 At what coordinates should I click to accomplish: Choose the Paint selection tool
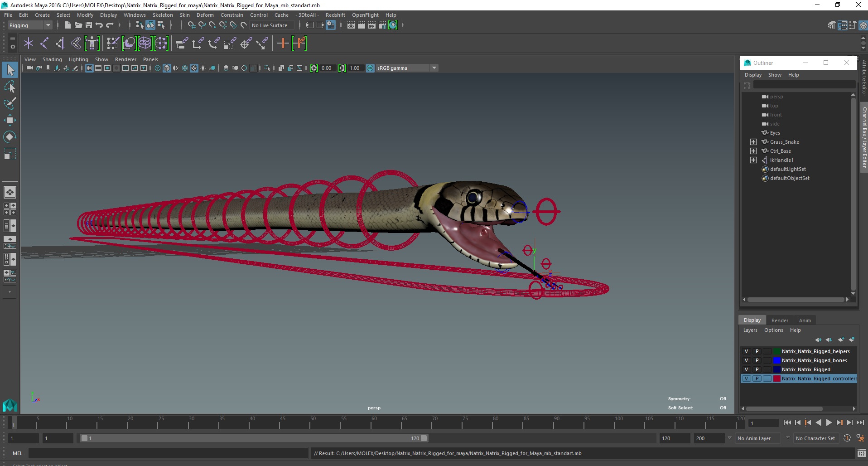[10, 103]
